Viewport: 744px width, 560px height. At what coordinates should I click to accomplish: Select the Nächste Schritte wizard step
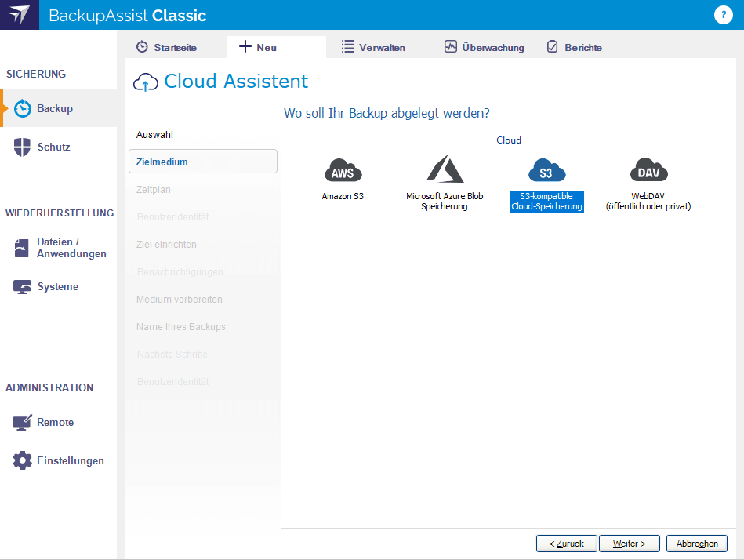(172, 355)
